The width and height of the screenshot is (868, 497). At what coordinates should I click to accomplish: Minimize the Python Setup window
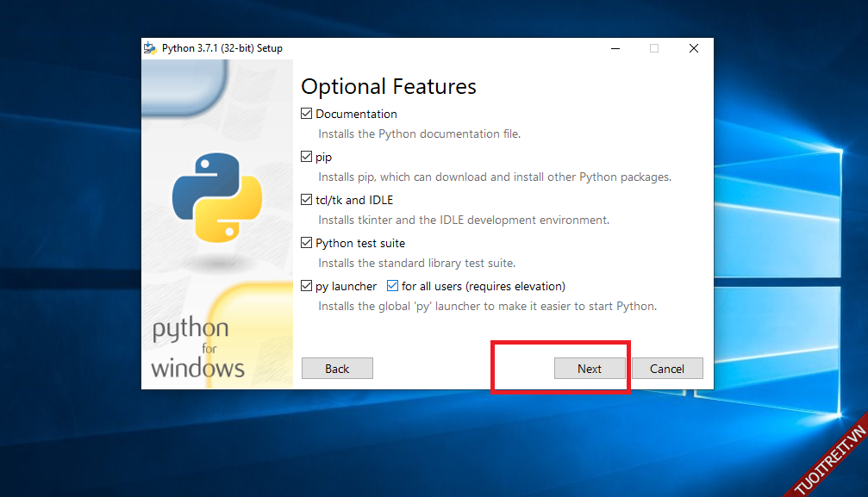pos(615,48)
